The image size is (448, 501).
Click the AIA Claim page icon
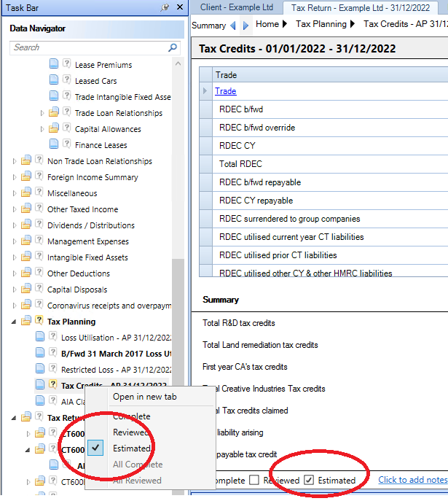click(x=40, y=400)
